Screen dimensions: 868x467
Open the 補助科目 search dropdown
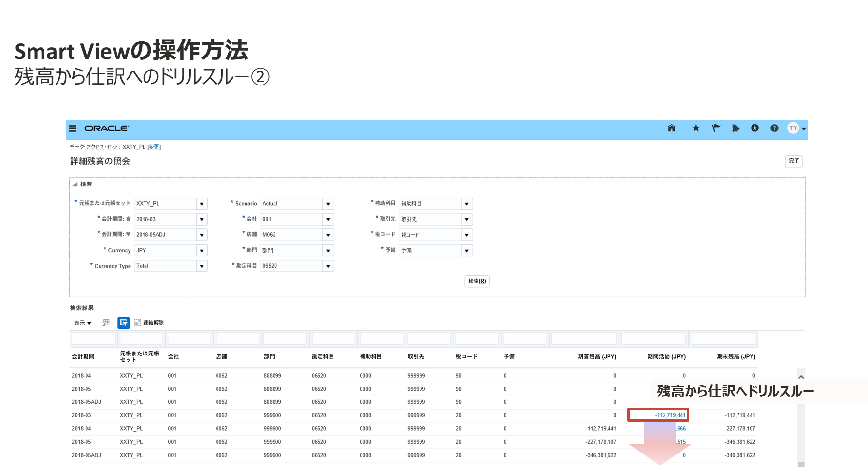coord(466,204)
